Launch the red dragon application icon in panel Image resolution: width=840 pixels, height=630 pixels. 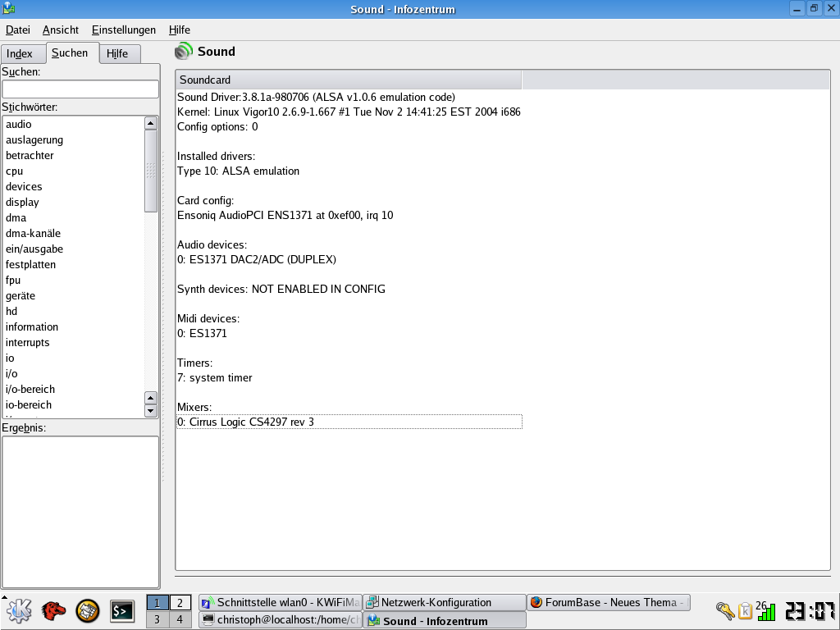tap(53, 611)
